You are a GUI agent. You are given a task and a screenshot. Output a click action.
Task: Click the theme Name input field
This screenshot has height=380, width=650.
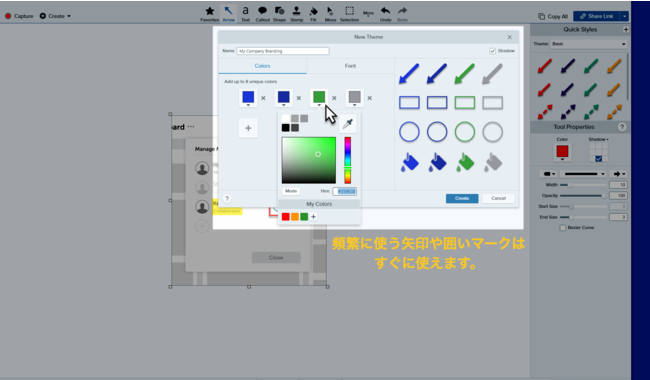283,51
